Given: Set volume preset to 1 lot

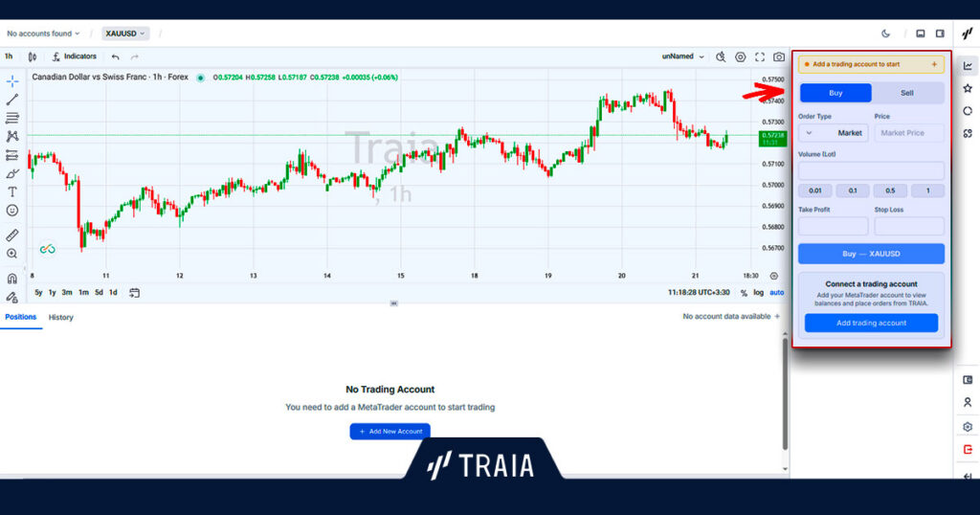Looking at the screenshot, I should [x=927, y=190].
